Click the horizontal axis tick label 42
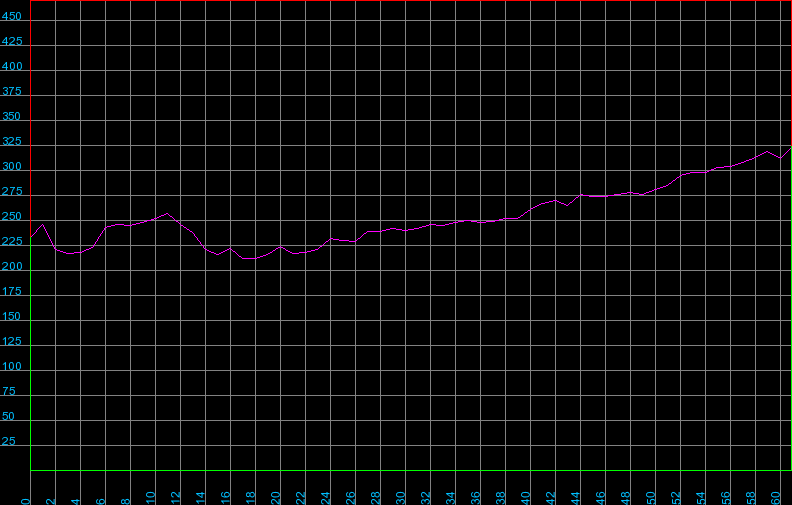 click(551, 497)
